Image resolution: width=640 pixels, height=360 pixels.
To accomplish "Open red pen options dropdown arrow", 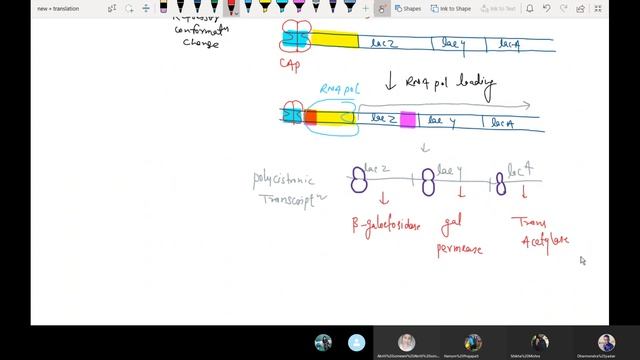I will click(237, 13).
